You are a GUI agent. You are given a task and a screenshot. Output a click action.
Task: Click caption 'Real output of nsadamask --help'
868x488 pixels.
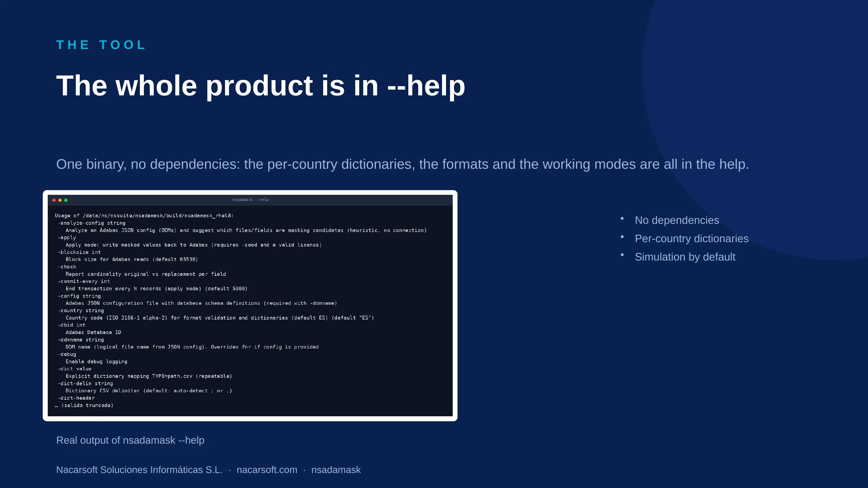(x=130, y=440)
